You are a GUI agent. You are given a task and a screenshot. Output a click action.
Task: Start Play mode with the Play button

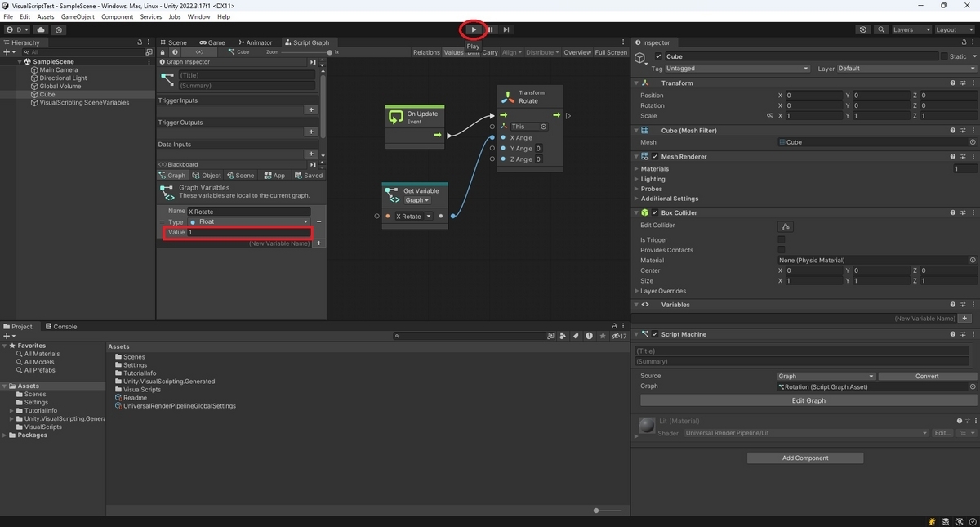pyautogui.click(x=474, y=29)
